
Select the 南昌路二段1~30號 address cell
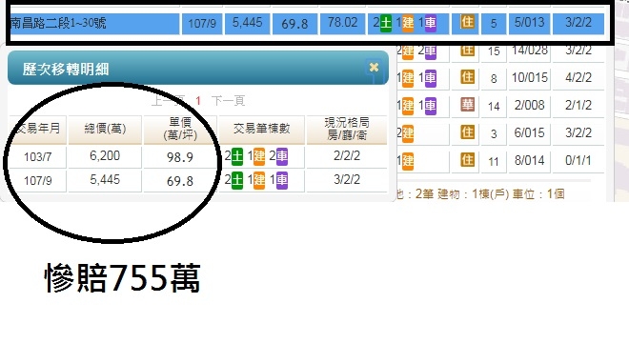point(94,23)
